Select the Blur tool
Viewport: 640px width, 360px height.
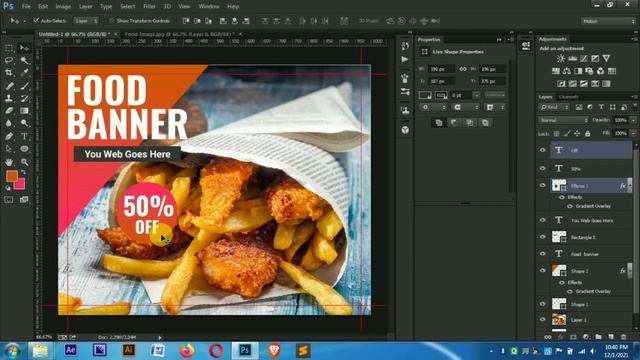coord(9,123)
